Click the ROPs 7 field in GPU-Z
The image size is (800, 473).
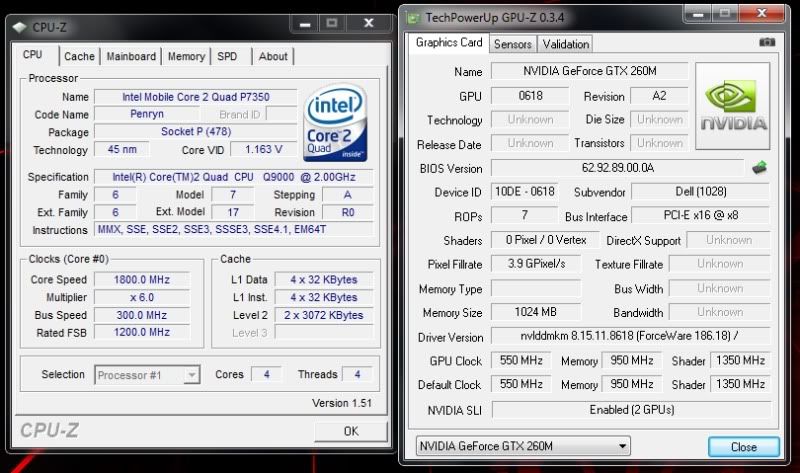tap(524, 215)
